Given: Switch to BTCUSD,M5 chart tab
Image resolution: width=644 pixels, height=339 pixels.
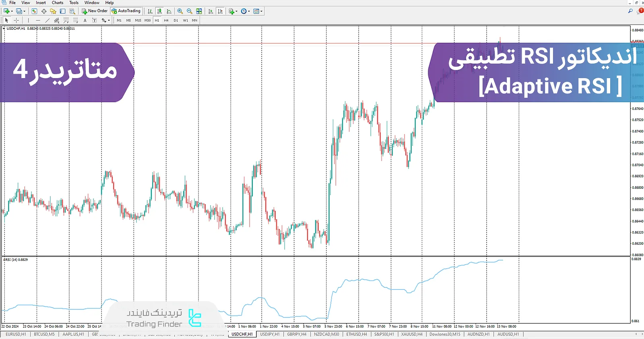Looking at the screenshot, I should 44,334.
